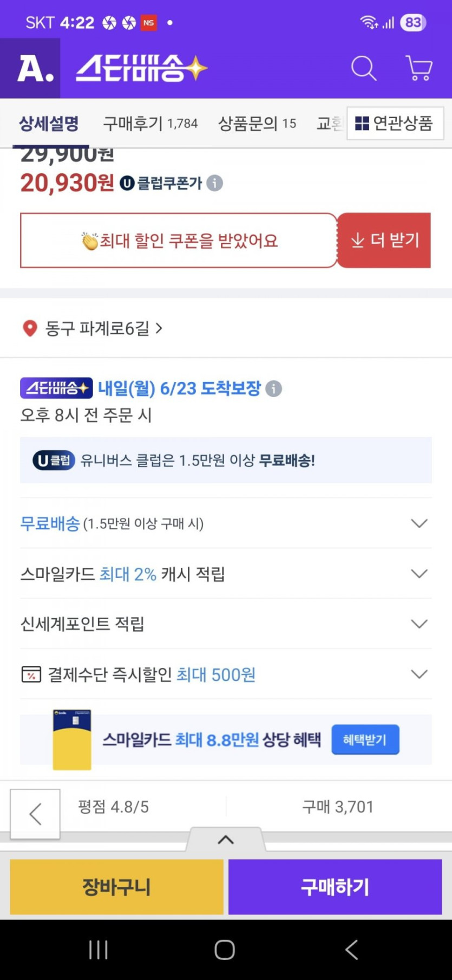Tap the back arrow box above 장바구니
This screenshot has width=452, height=980.
[35, 814]
